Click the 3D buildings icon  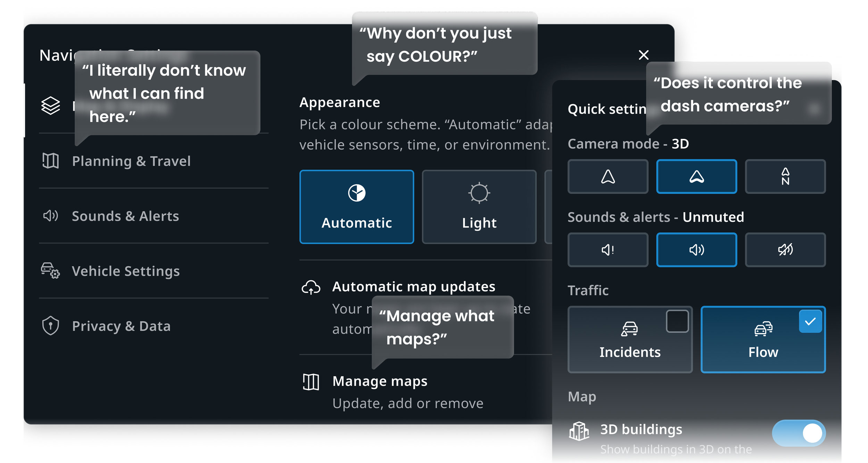click(x=579, y=431)
